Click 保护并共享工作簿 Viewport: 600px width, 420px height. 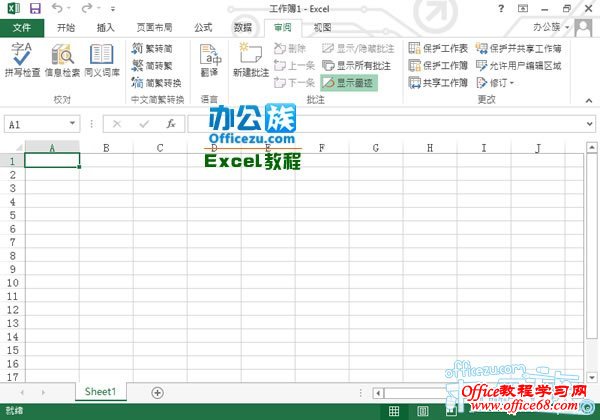point(519,49)
